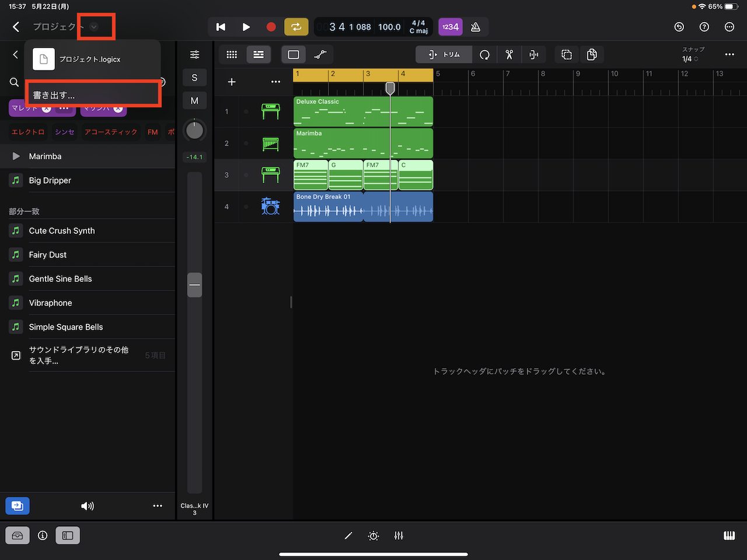747x560 pixels.
Task: Select the track 4 drum kit icon
Action: point(270,206)
